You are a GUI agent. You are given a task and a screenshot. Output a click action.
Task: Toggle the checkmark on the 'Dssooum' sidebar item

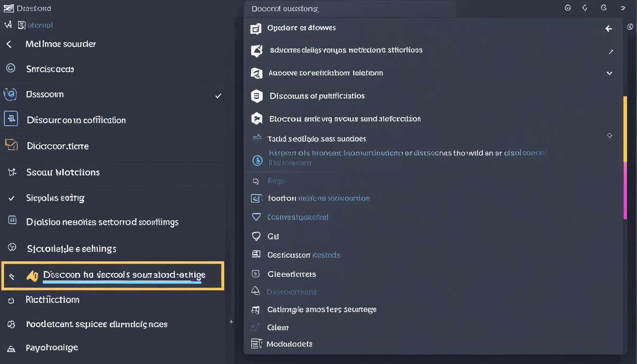218,95
